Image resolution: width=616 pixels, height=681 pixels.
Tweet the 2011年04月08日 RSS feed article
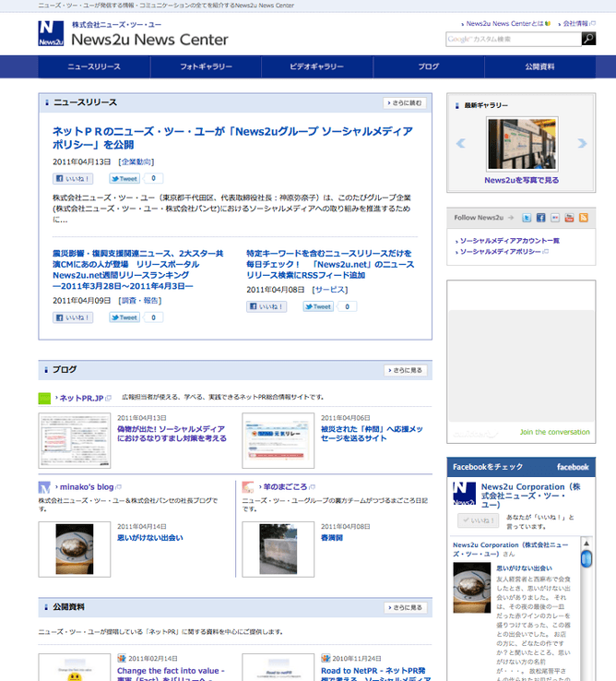pyautogui.click(x=318, y=306)
